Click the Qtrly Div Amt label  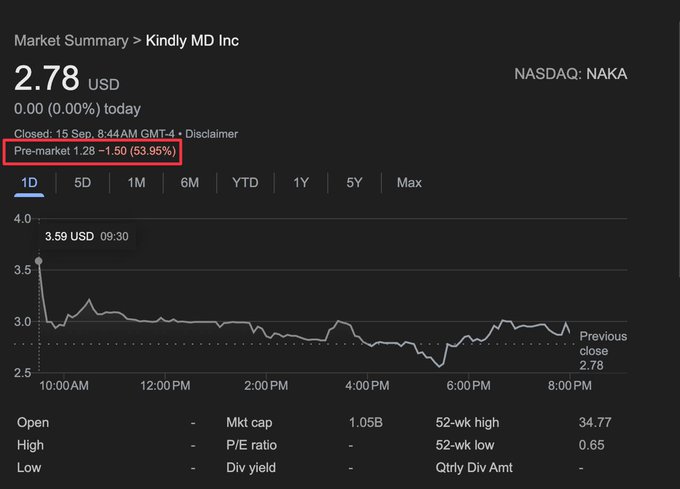[x=474, y=468]
